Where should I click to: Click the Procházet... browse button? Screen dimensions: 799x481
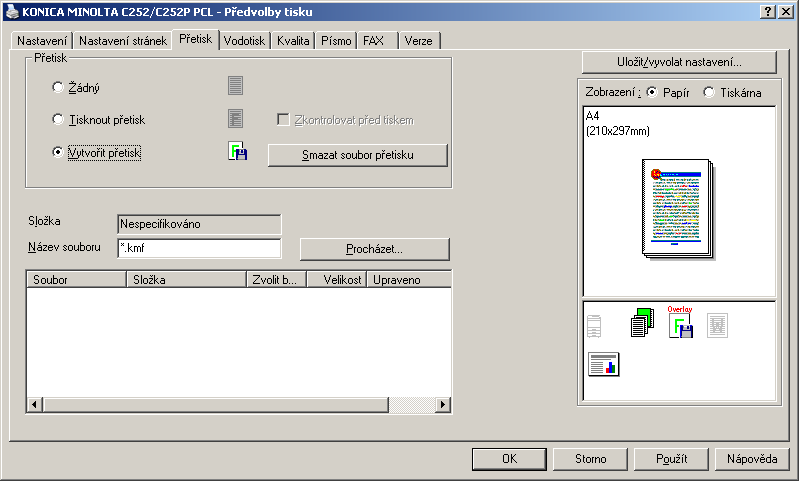(375, 249)
